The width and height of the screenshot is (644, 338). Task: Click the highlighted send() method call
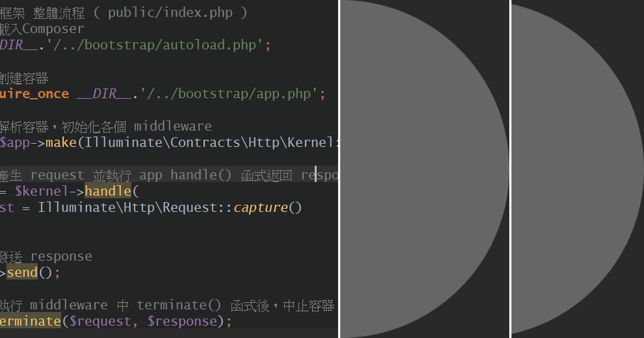coord(21,273)
